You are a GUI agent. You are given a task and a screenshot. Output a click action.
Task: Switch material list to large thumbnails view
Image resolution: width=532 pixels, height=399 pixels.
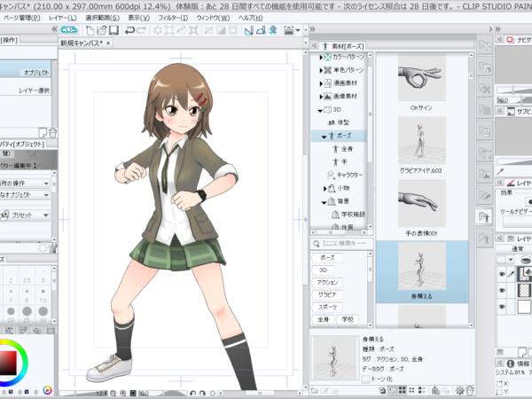[x=402, y=390]
